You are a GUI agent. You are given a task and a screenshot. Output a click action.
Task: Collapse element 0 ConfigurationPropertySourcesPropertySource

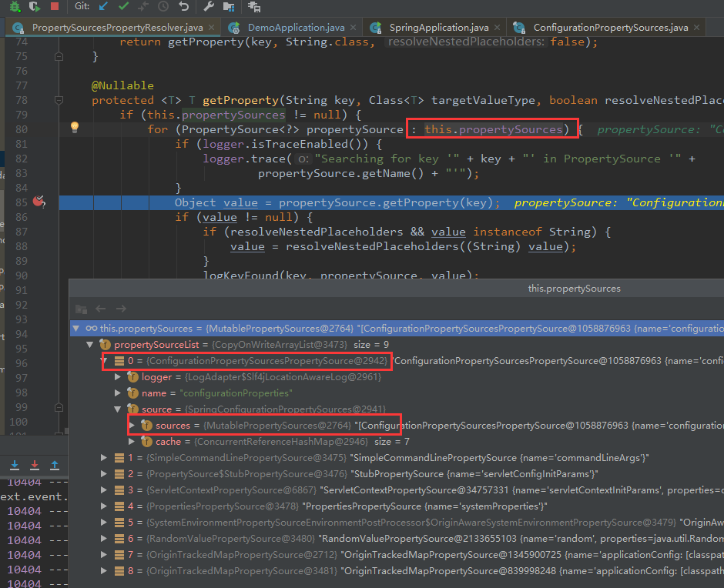105,360
